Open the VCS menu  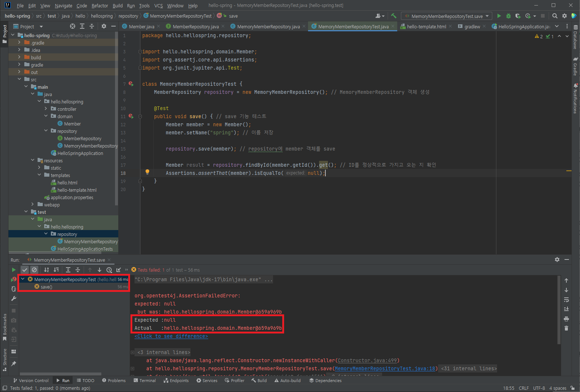pos(158,6)
